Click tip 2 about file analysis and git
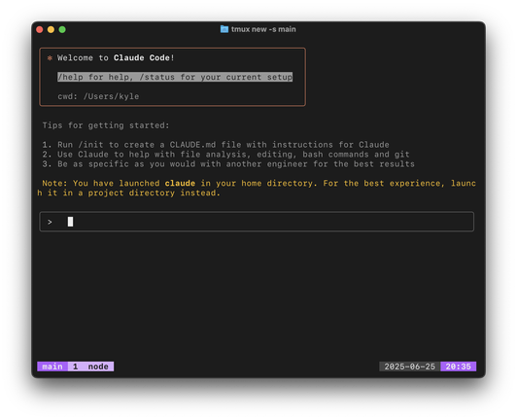 coord(225,154)
